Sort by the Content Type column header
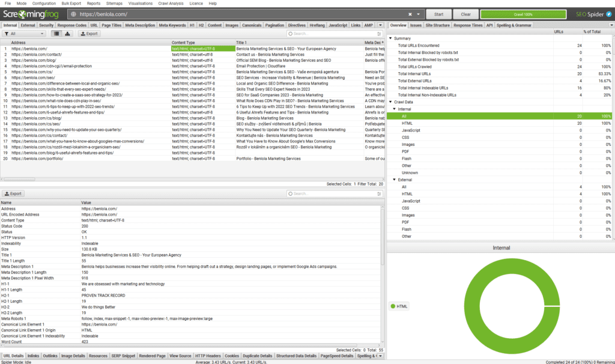The height and width of the screenshot is (364, 615). 203,43
